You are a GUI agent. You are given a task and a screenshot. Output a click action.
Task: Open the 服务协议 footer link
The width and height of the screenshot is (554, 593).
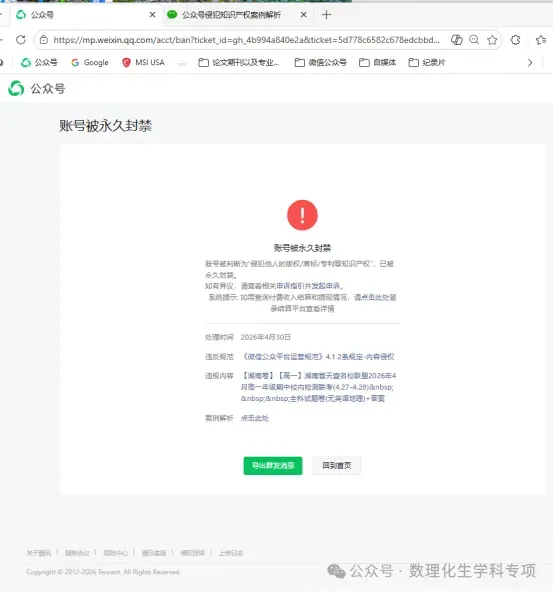(x=77, y=553)
